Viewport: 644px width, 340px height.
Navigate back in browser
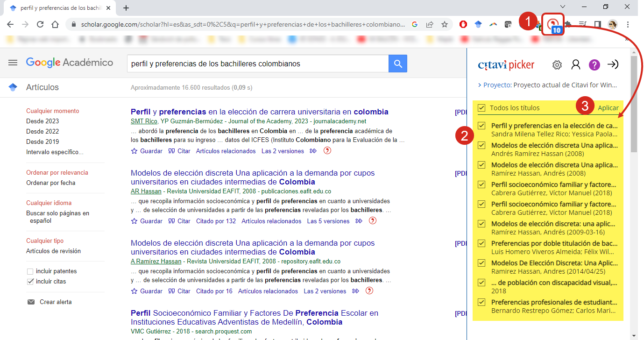(x=10, y=24)
